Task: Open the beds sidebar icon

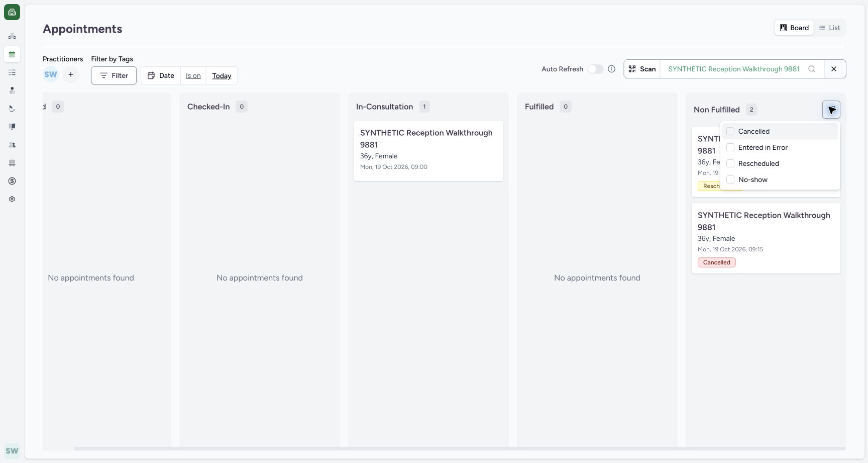Action: point(12,163)
